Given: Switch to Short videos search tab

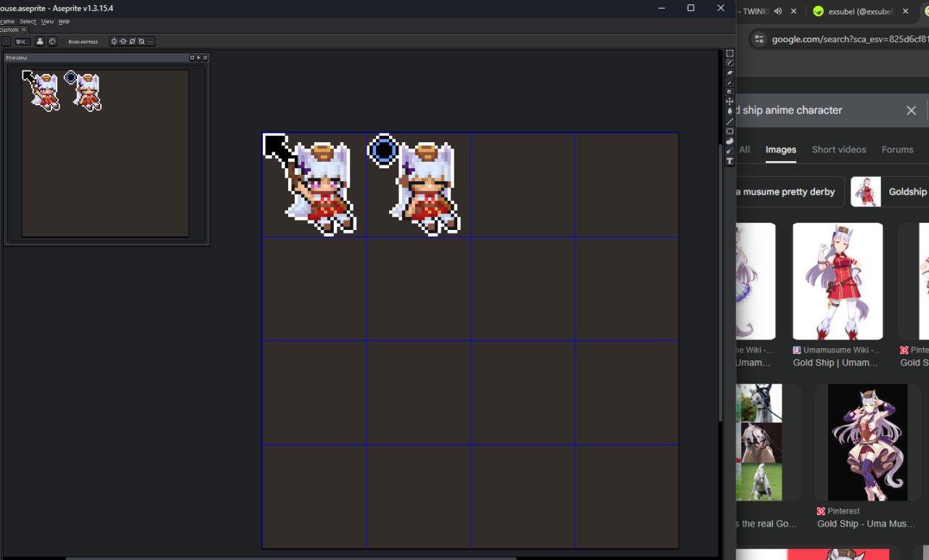Looking at the screenshot, I should pos(838,149).
